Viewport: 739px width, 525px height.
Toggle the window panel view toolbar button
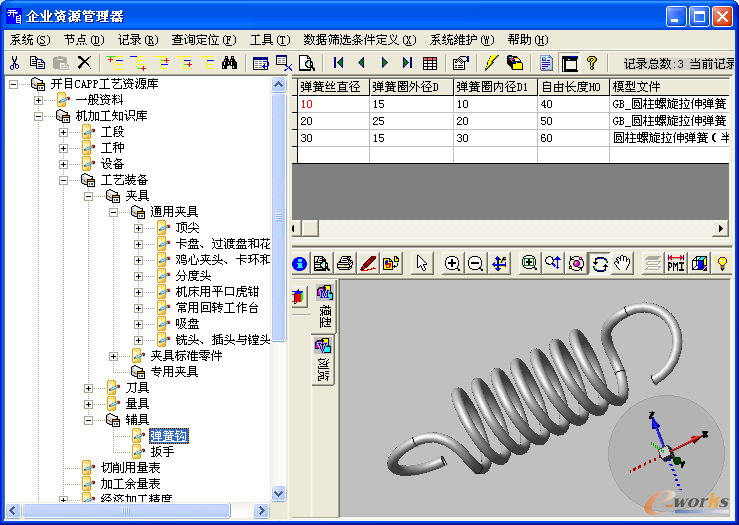tap(569, 63)
